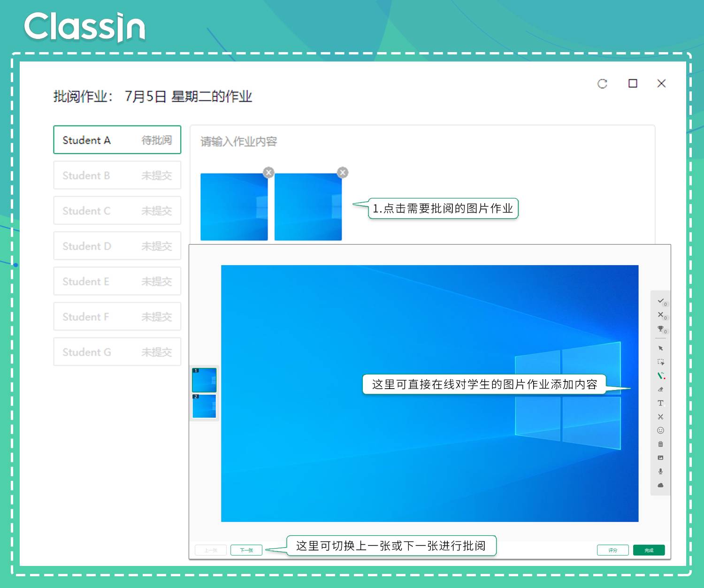Click the microphone voice comment icon
The image size is (704, 588).
pos(660,471)
